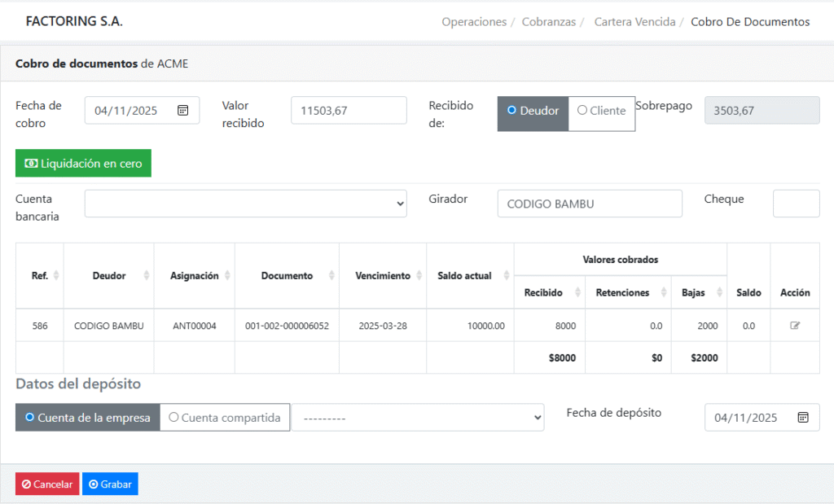Choose Cuenta compartida radio option
Viewport: 834px width, 504px height.
coord(225,418)
